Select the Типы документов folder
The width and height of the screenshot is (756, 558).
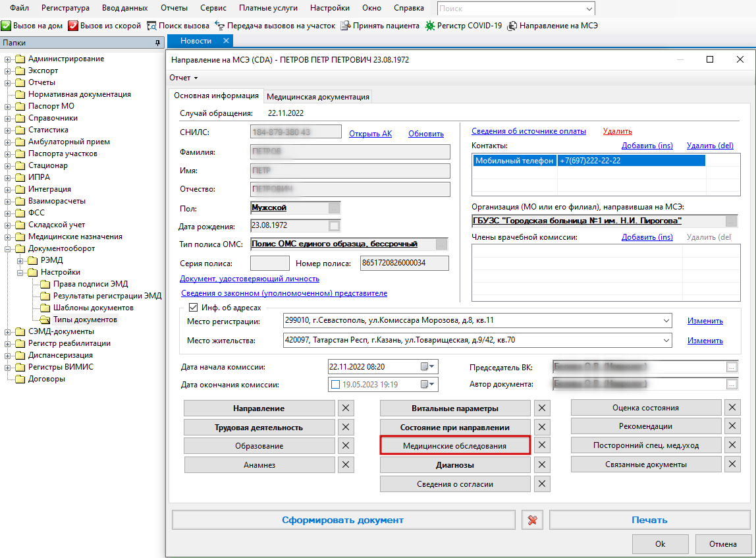click(85, 320)
